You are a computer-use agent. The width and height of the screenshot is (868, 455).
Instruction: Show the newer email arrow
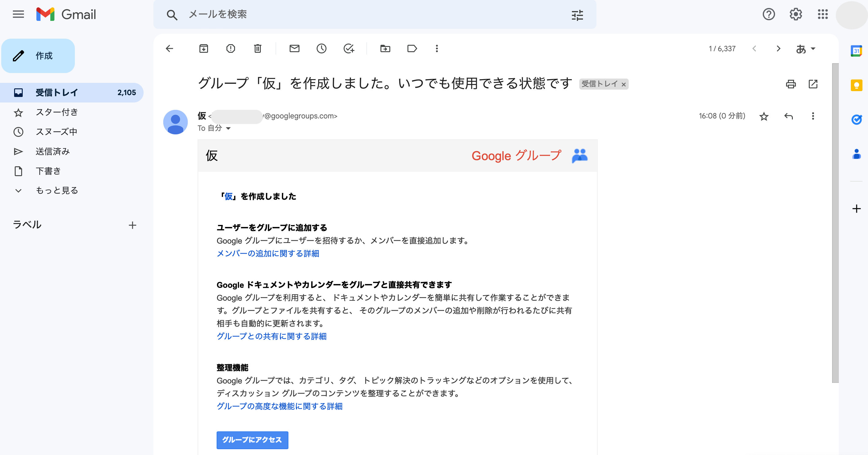[x=754, y=48]
